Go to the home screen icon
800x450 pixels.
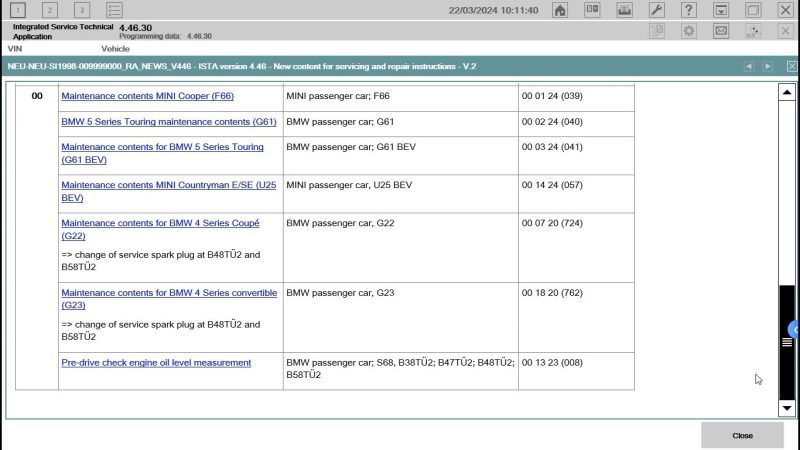(x=560, y=10)
